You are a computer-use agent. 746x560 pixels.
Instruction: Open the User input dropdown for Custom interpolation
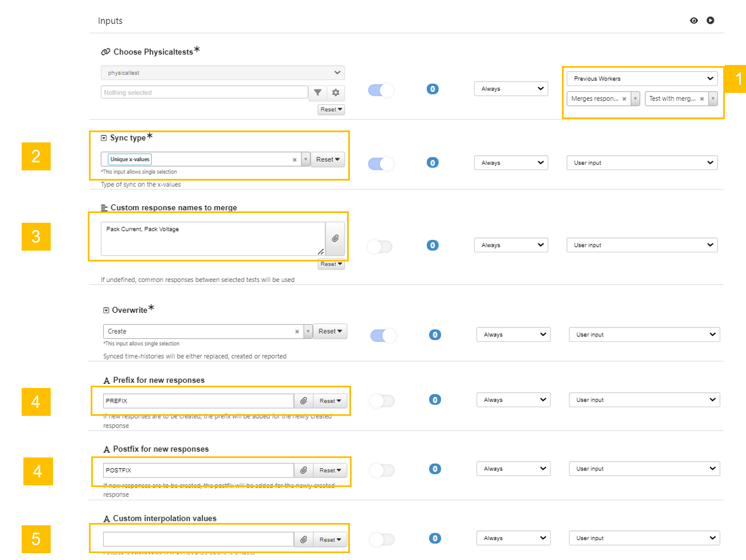645,538
